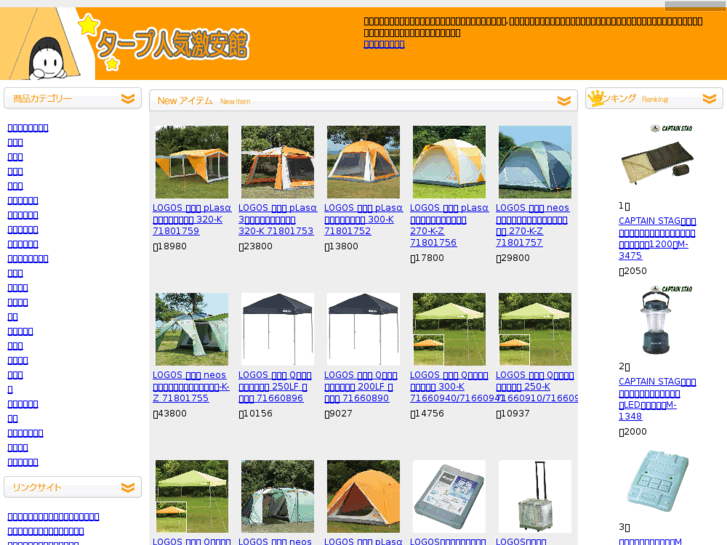Image resolution: width=727 pixels, height=545 pixels.
Task: Open the LOGOS pLasa 300-K 71801752 link
Action: pyautogui.click(x=363, y=219)
